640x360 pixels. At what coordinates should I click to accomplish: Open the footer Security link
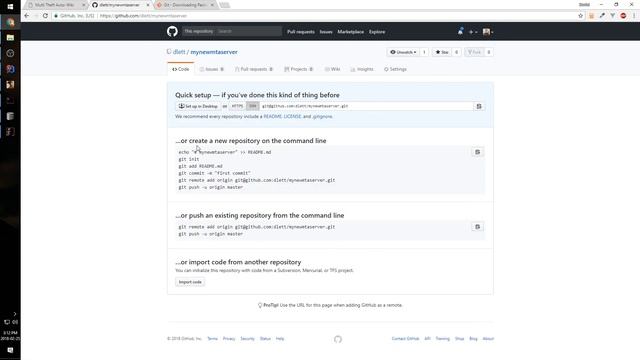(x=247, y=339)
